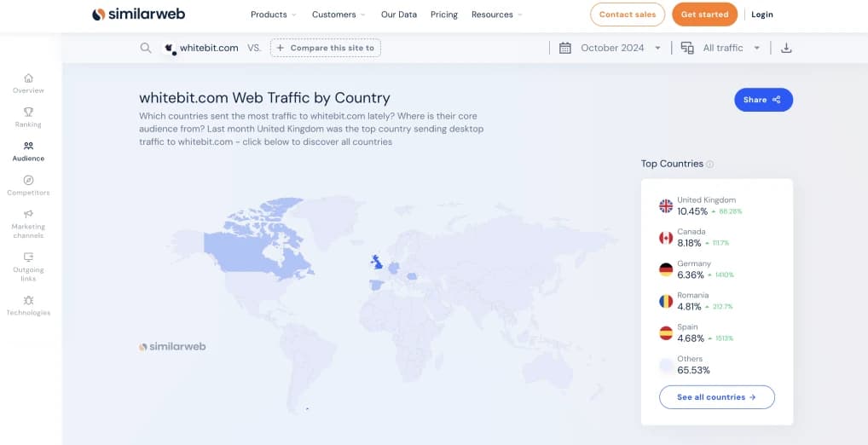Click Compare this site to

click(x=326, y=48)
